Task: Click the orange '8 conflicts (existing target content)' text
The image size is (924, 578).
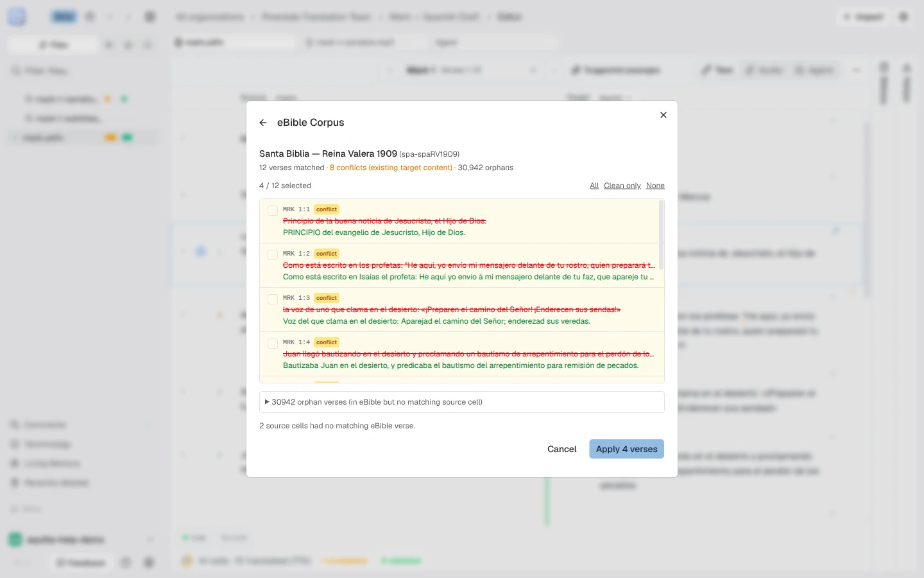Action: click(x=391, y=168)
